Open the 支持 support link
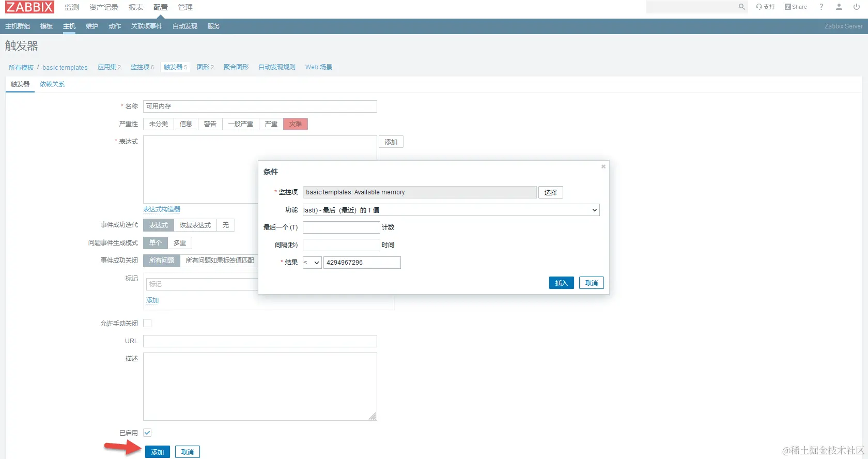 click(x=766, y=7)
